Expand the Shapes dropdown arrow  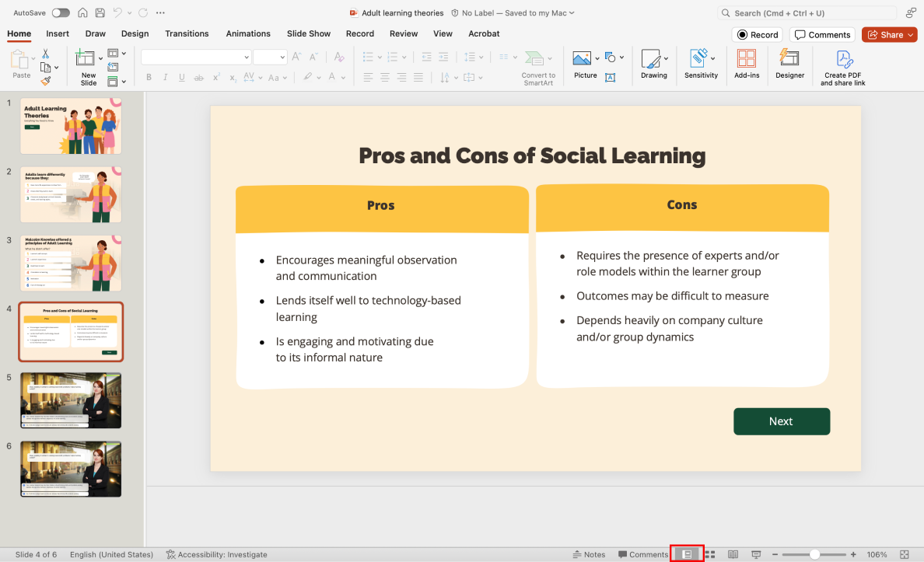(621, 58)
